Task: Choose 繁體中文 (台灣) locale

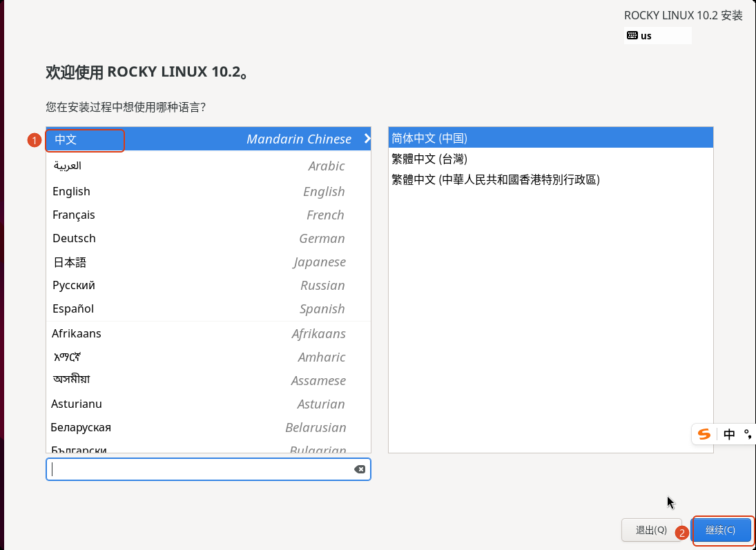Action: (551, 159)
